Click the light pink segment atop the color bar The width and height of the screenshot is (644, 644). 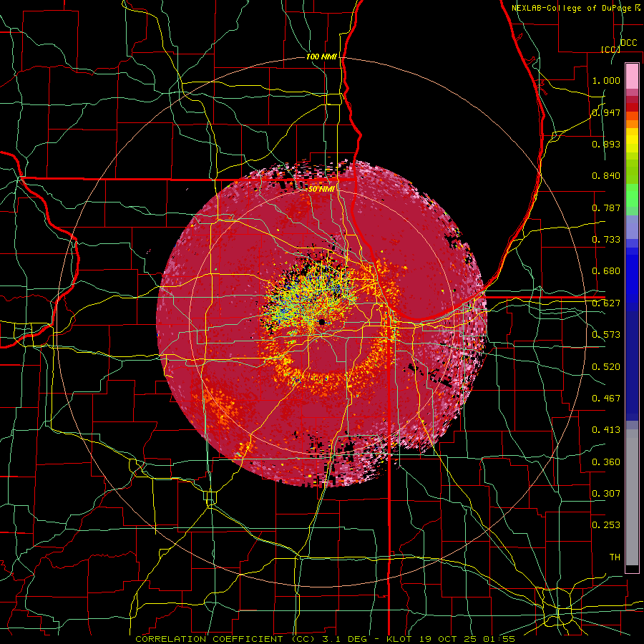632,76
